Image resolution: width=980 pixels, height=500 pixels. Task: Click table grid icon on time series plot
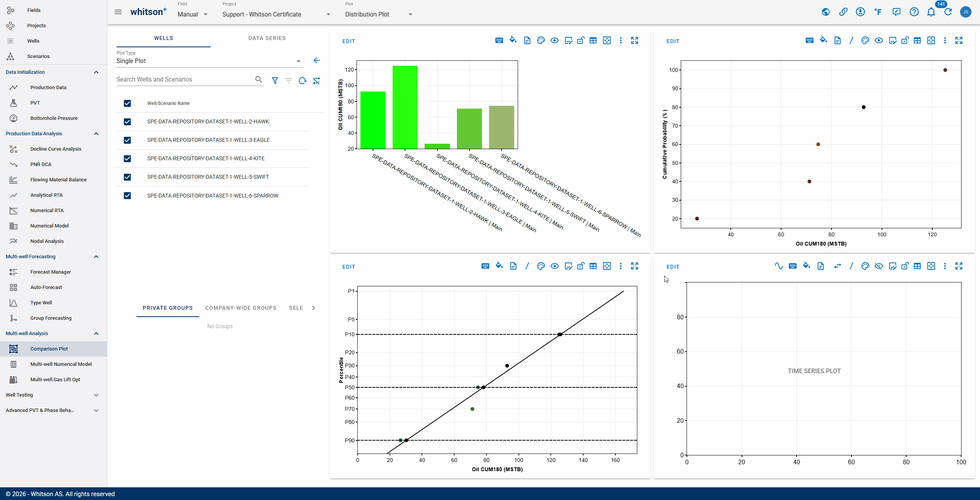click(917, 266)
